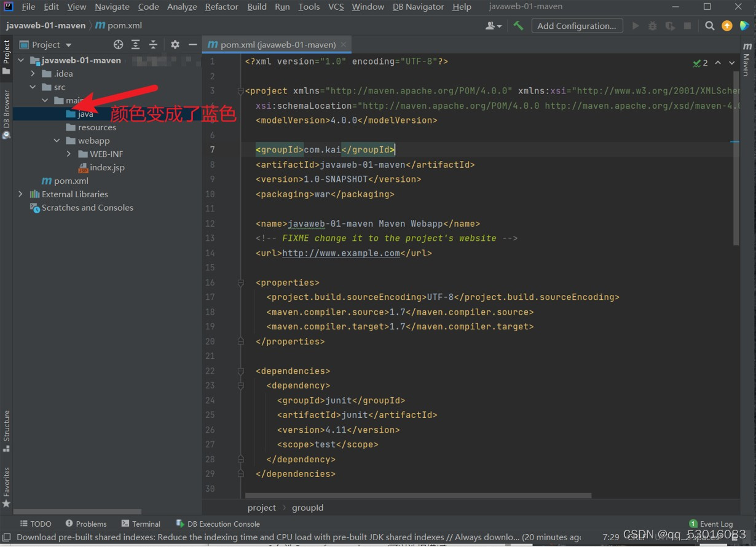Viewport: 756px width, 547px height.
Task: Fold the dependencies block at line 22
Action: click(240, 371)
